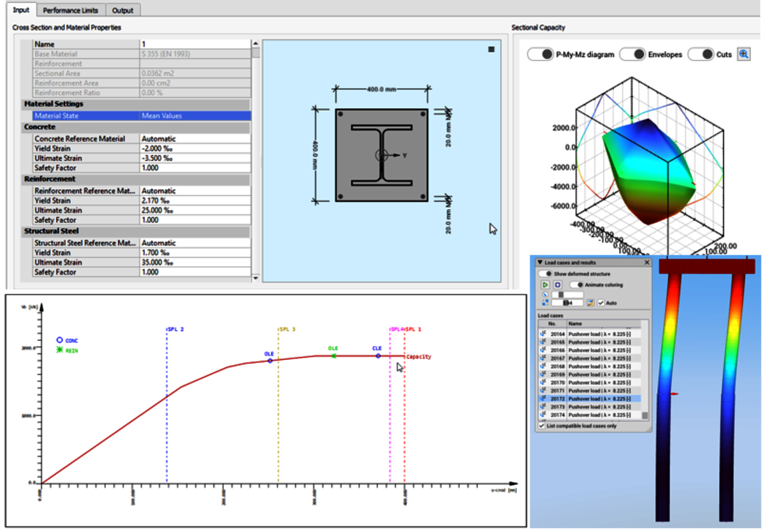Toggle Show deformed structure
Image resolution: width=765 pixels, height=532 pixels.
[545, 274]
